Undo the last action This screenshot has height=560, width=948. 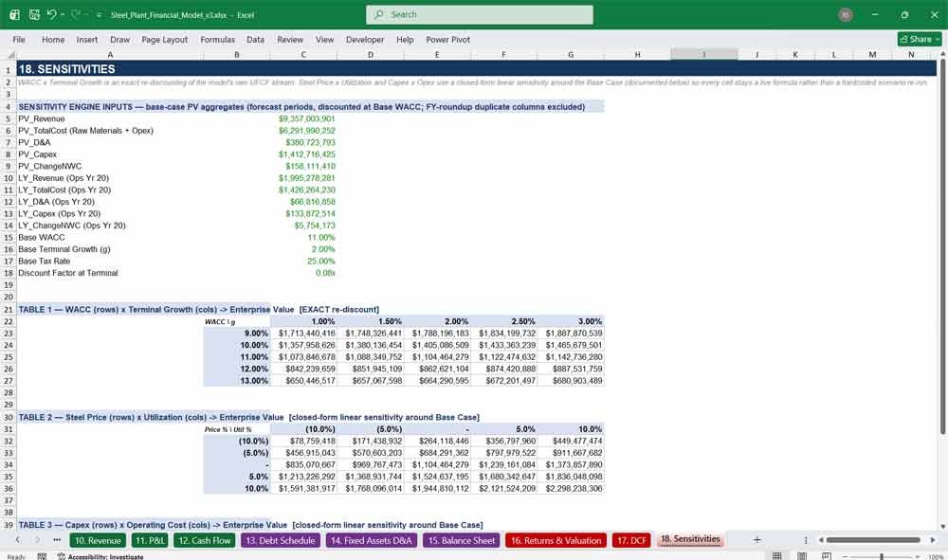pos(51,14)
